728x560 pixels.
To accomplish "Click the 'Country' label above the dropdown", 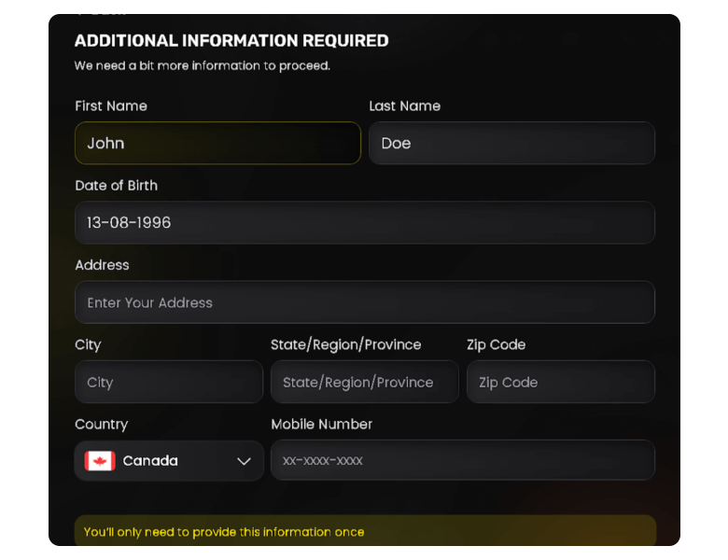I will click(101, 425).
